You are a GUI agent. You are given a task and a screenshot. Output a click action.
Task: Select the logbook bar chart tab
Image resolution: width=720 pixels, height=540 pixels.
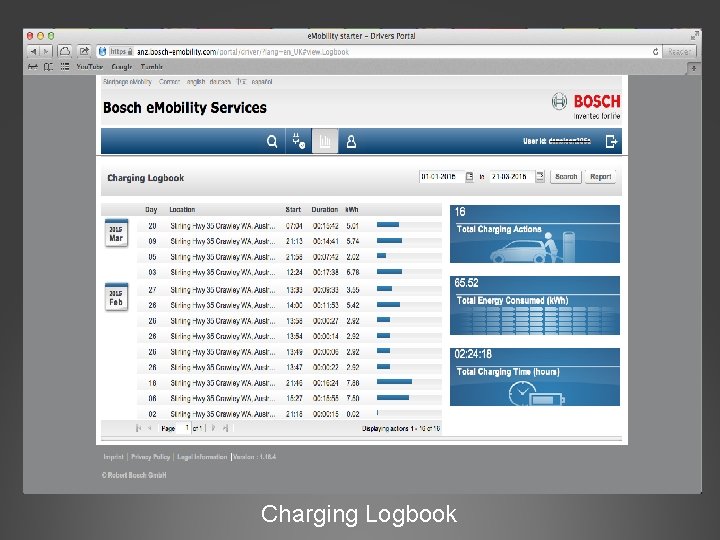(325, 141)
